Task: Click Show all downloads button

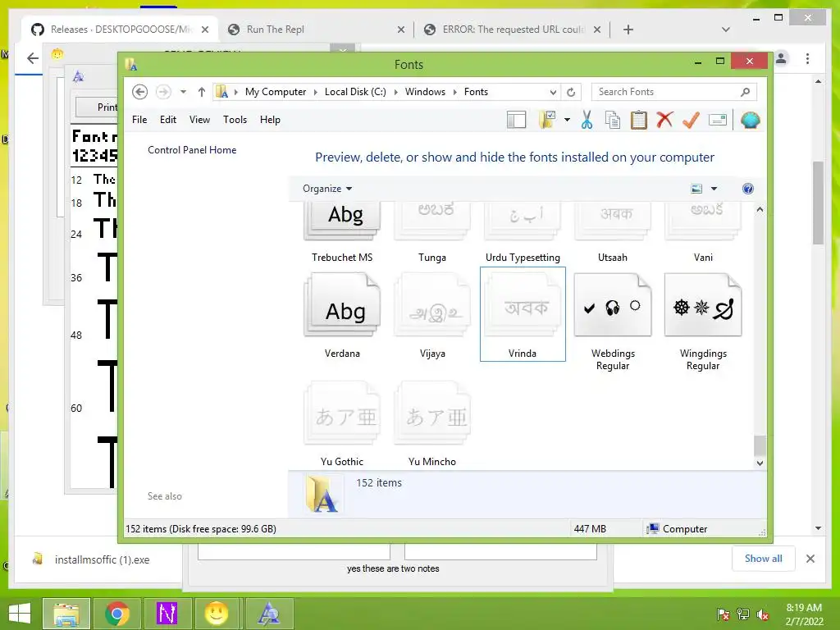Action: point(764,558)
